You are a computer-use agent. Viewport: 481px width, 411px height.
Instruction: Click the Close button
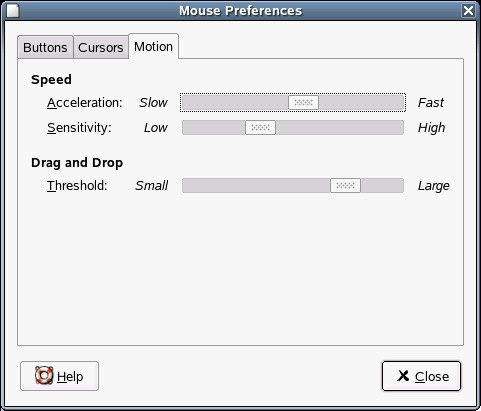click(x=421, y=376)
